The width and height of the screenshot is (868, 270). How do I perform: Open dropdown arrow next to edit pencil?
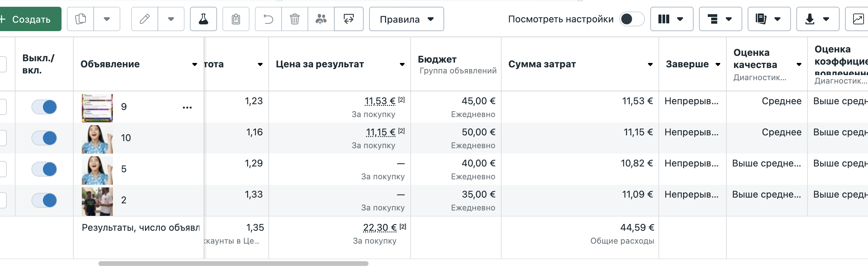pos(171,19)
